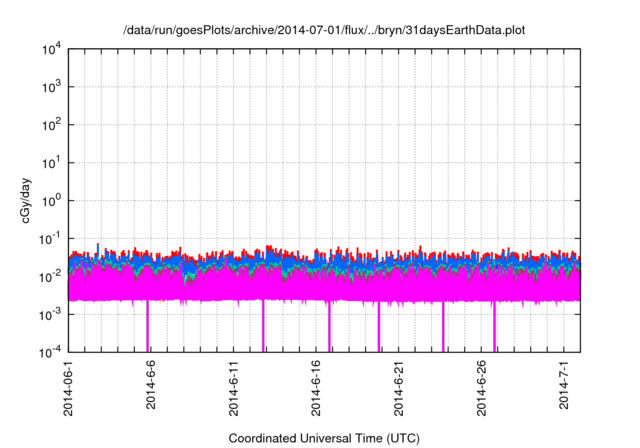Click the '2014-6-11' date label
This screenshot has width=640, height=448.
coord(233,388)
